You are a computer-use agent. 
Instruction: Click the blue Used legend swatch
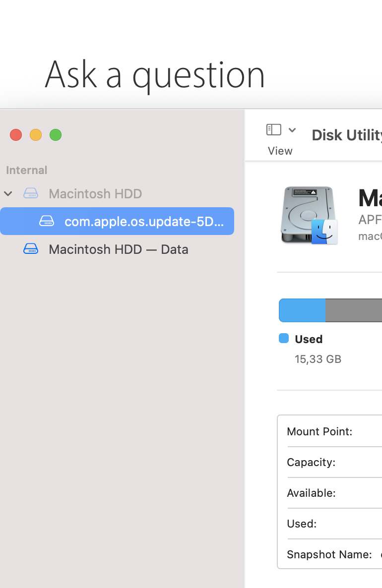click(284, 339)
